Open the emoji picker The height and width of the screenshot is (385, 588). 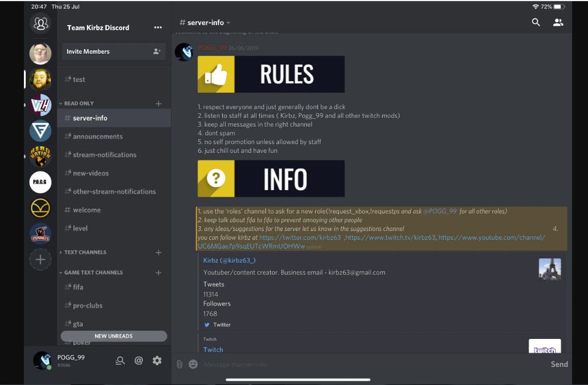[193, 364]
